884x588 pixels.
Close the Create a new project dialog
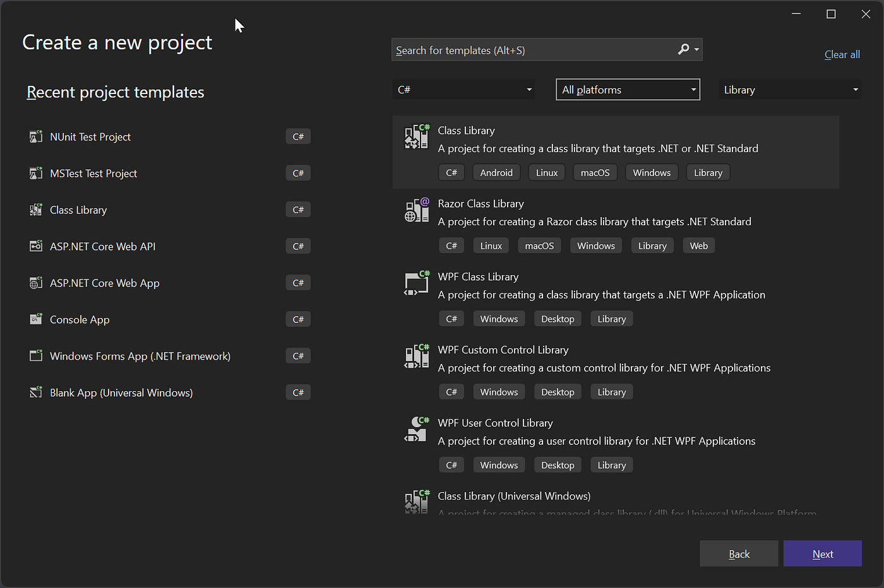[866, 14]
